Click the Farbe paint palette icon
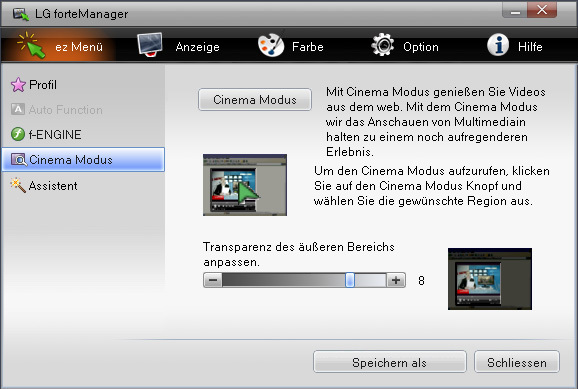This screenshot has height=389, width=578. pos(271,45)
